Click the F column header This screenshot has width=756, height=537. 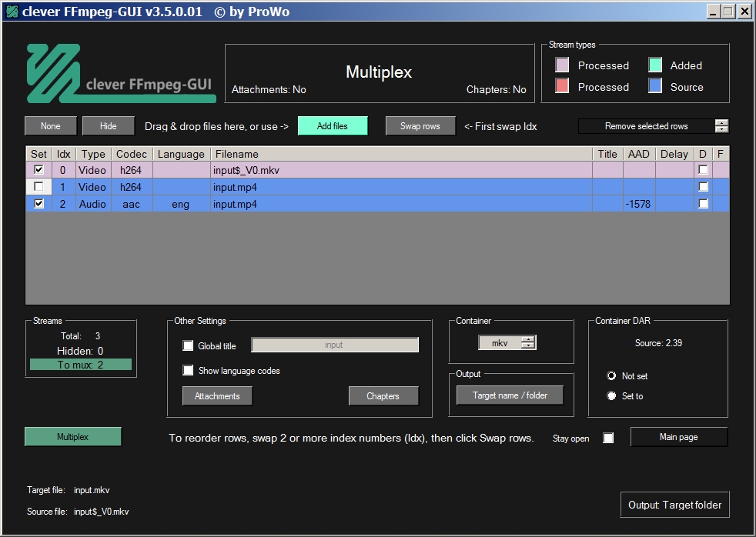(x=721, y=154)
